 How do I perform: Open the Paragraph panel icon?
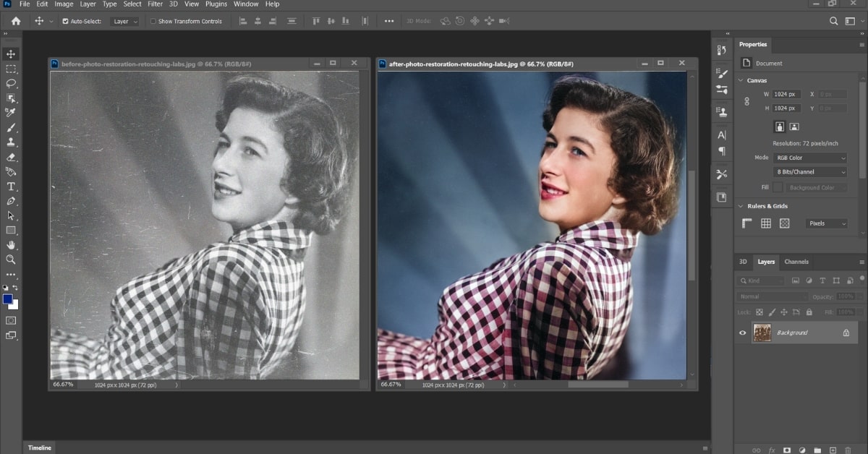pos(722,151)
